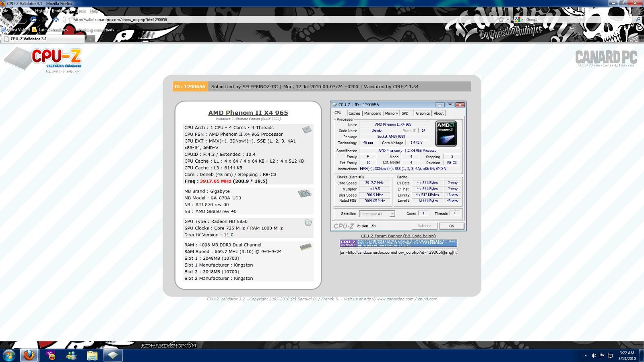Viewport: 644px width, 362px height.
Task: Focus the Google search box
Action: pyautogui.click(x=579, y=19)
